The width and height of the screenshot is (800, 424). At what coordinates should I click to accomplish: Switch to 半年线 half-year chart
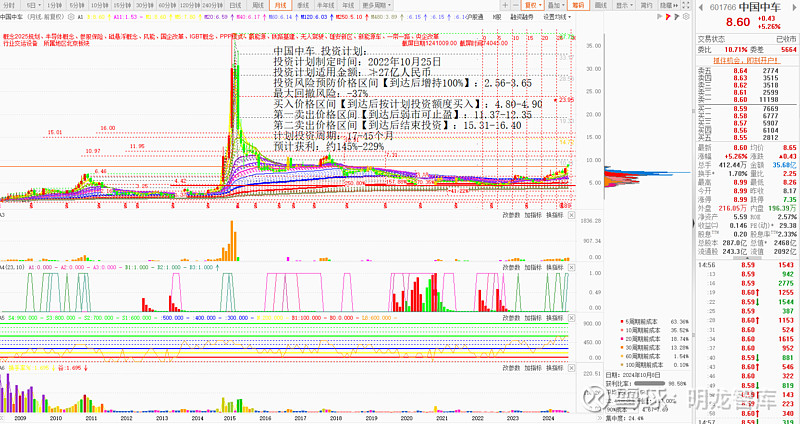click(326, 5)
